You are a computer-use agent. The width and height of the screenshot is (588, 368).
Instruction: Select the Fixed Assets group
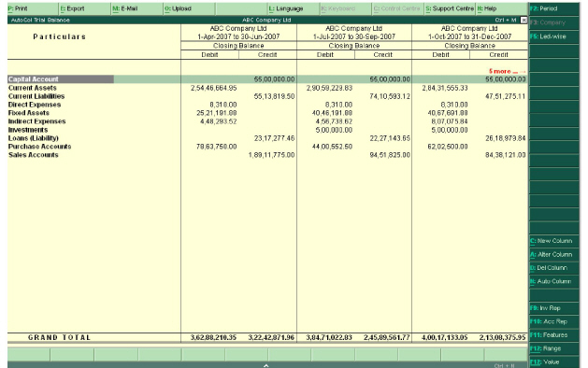(267, 113)
